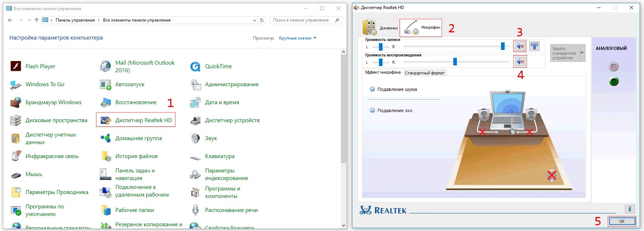
Task: Click the pink analog jack indicator
Action: [614, 66]
